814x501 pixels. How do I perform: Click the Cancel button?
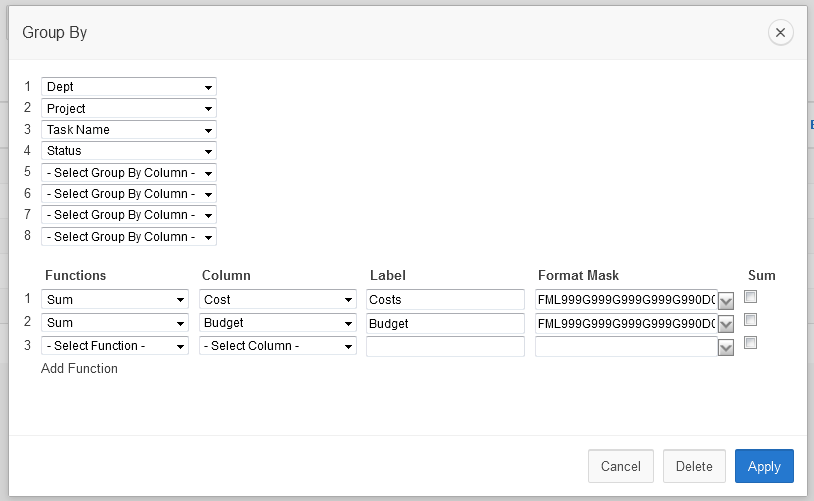621,466
